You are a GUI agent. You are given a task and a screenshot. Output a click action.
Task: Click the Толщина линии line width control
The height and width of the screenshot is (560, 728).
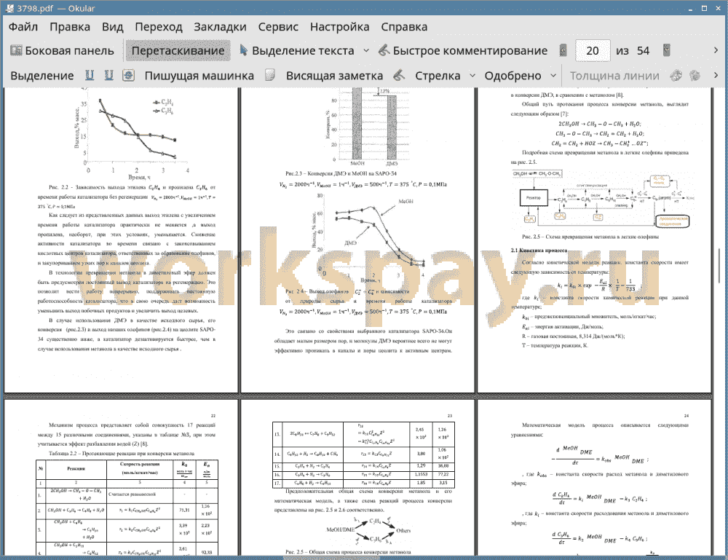click(614, 76)
